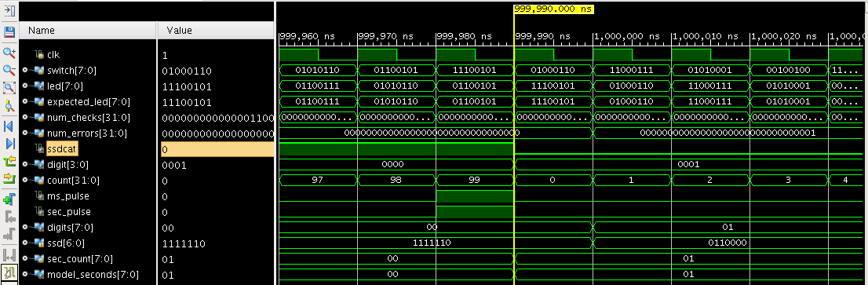Click the Go to Latest Time icon

9,144
